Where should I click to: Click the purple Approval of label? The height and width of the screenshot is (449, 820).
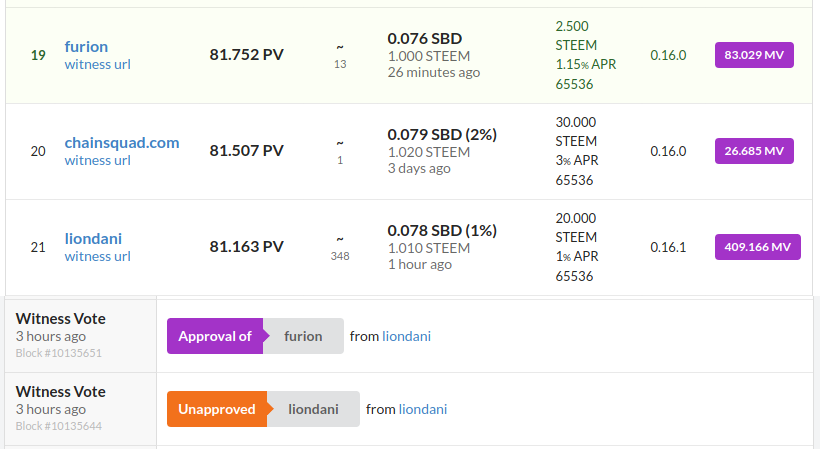click(x=215, y=336)
